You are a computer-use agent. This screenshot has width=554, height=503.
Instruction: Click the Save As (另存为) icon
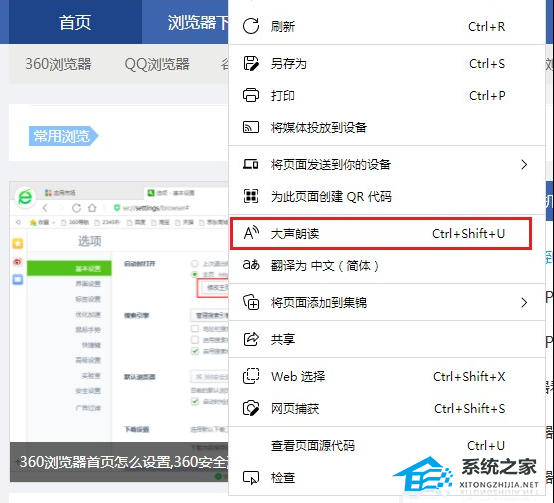[251, 64]
